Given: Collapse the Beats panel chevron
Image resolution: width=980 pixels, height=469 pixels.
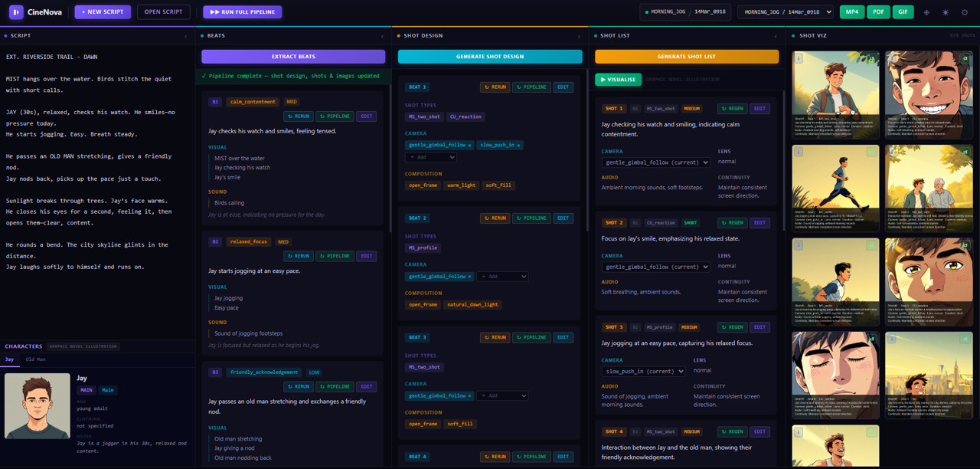Looking at the screenshot, I should pyautogui.click(x=383, y=36).
